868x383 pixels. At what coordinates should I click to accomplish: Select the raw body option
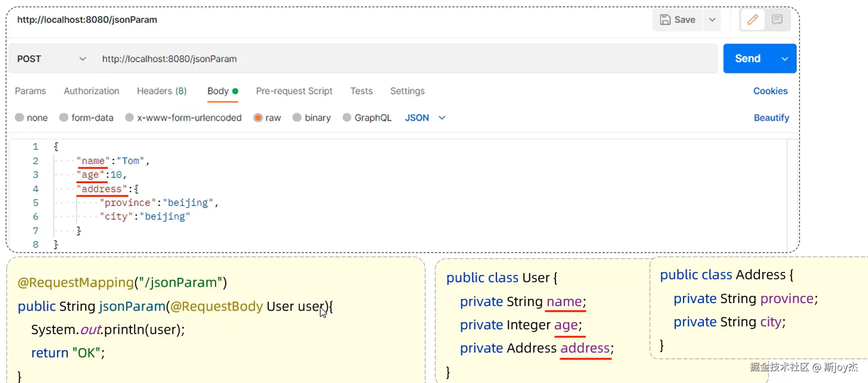coord(258,118)
